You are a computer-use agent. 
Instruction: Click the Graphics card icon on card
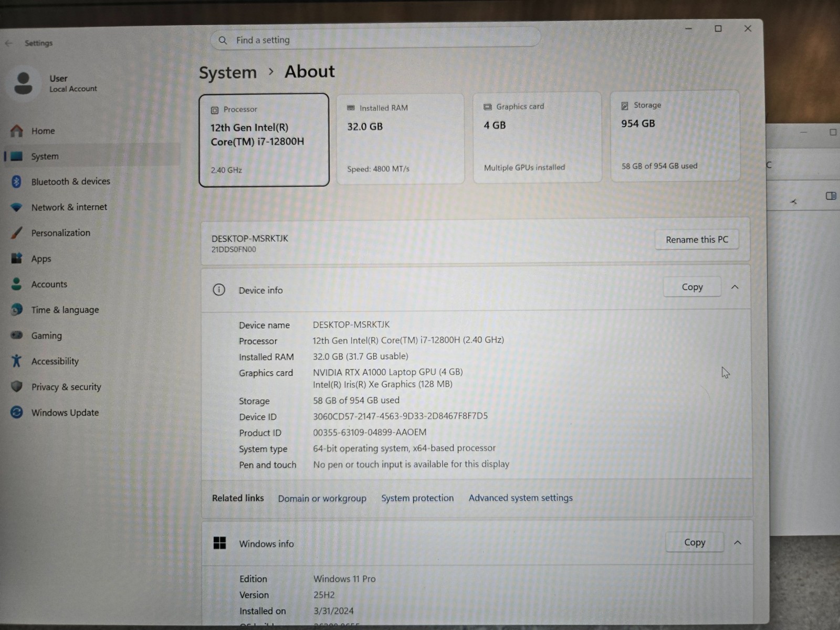[488, 107]
